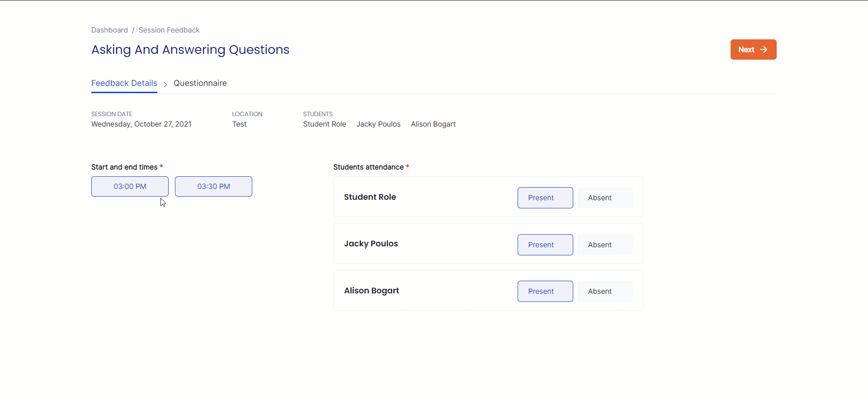Click Jacky Poulos in the Students list
Screen dimensions: 868x405
click(378, 124)
